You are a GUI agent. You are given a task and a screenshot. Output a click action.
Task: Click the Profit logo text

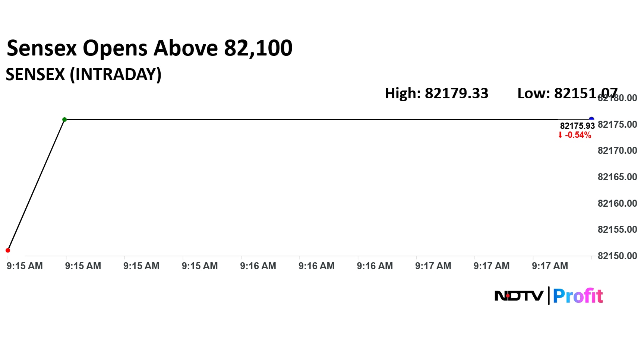click(x=578, y=296)
